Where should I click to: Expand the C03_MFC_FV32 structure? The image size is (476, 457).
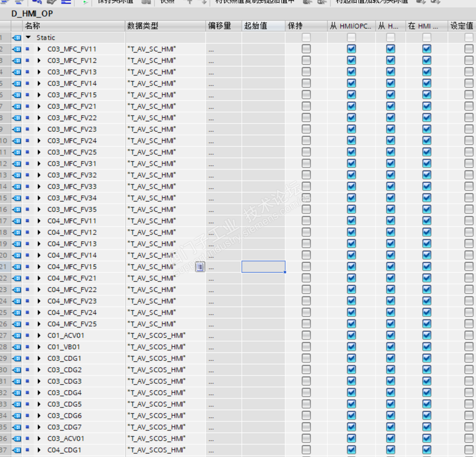point(39,175)
